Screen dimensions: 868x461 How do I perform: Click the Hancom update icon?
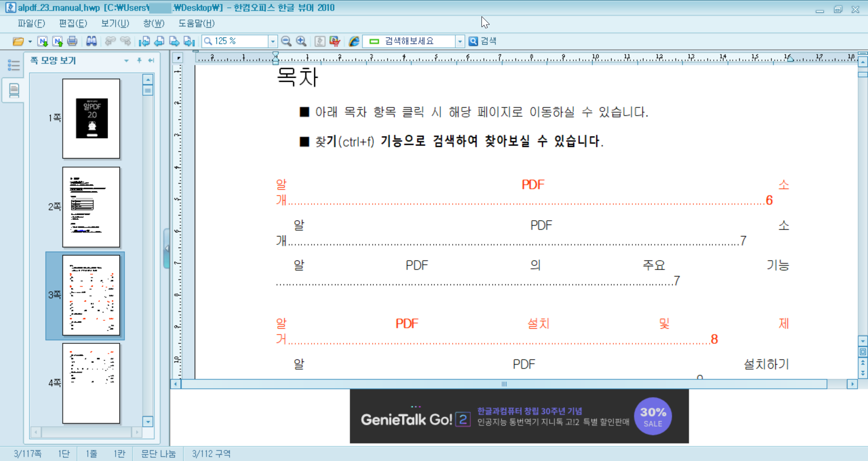pos(320,41)
